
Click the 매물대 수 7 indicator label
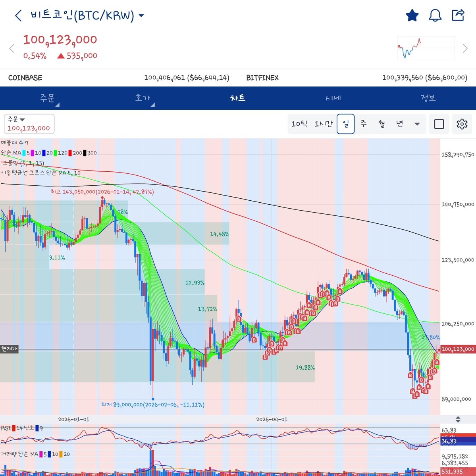coord(15,143)
